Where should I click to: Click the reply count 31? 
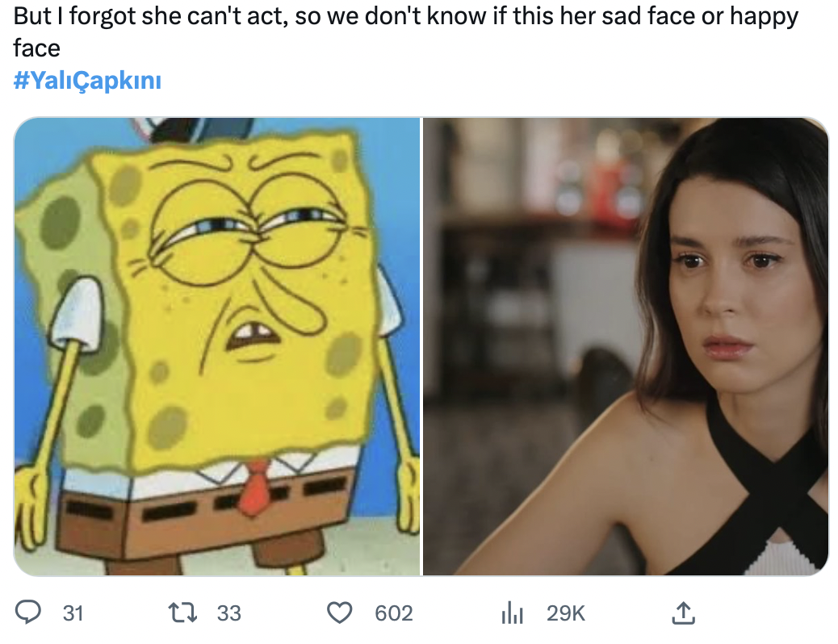73,613
